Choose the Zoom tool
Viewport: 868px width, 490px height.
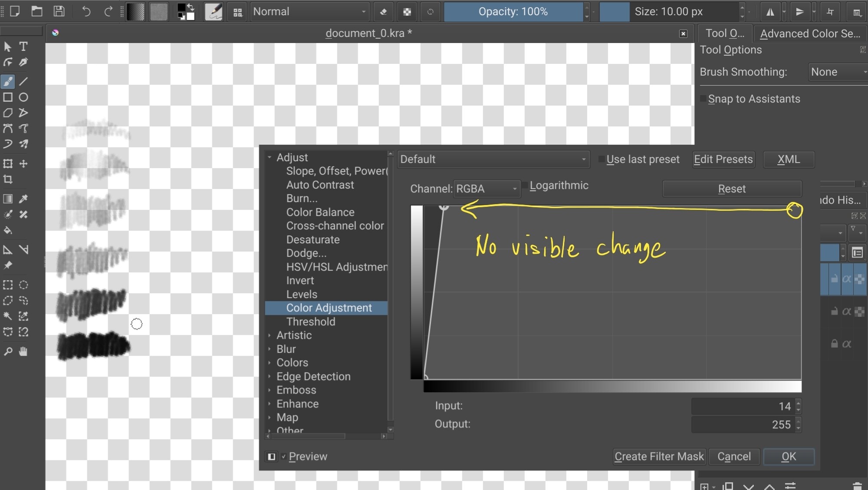[x=8, y=351]
